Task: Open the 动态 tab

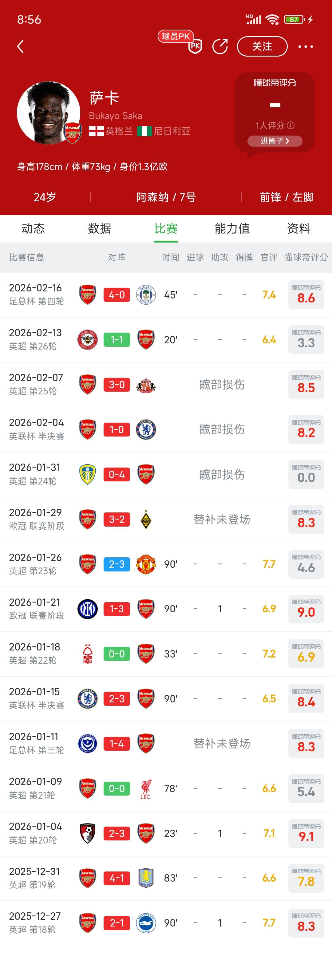Action: click(33, 229)
